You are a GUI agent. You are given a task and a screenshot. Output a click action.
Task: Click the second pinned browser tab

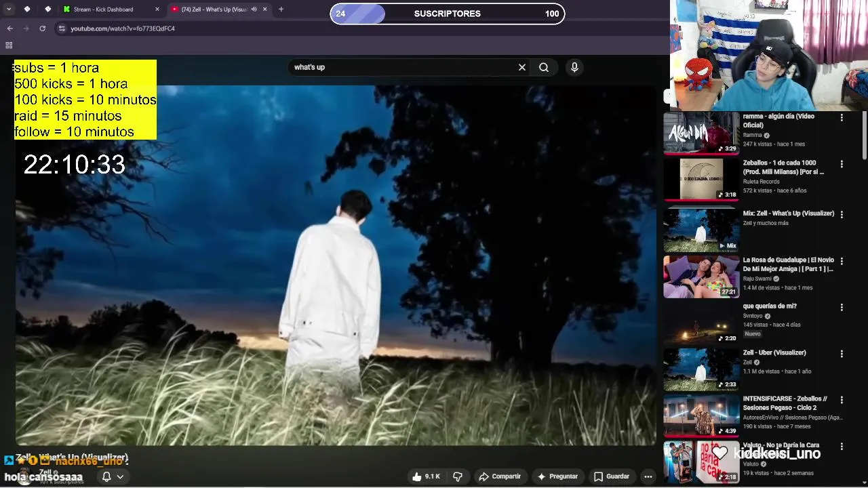(48, 9)
